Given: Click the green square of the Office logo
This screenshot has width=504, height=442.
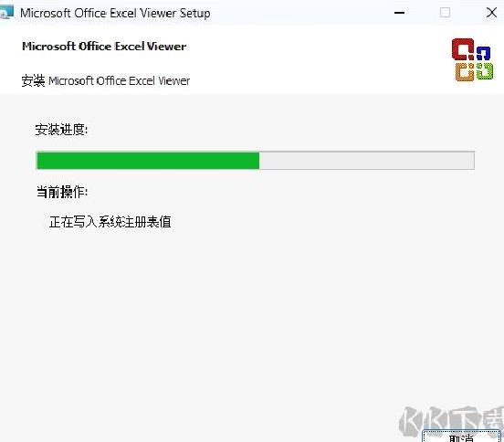Looking at the screenshot, I should point(485,71).
